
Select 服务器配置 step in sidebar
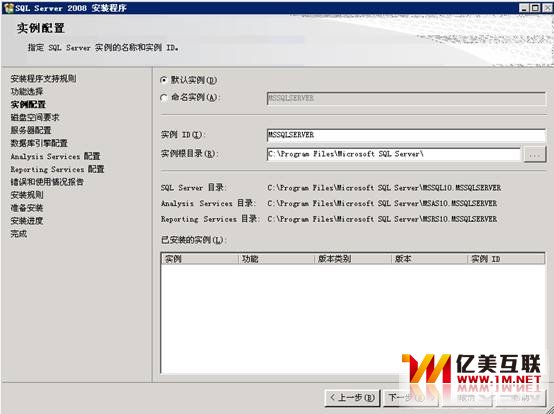[31, 130]
